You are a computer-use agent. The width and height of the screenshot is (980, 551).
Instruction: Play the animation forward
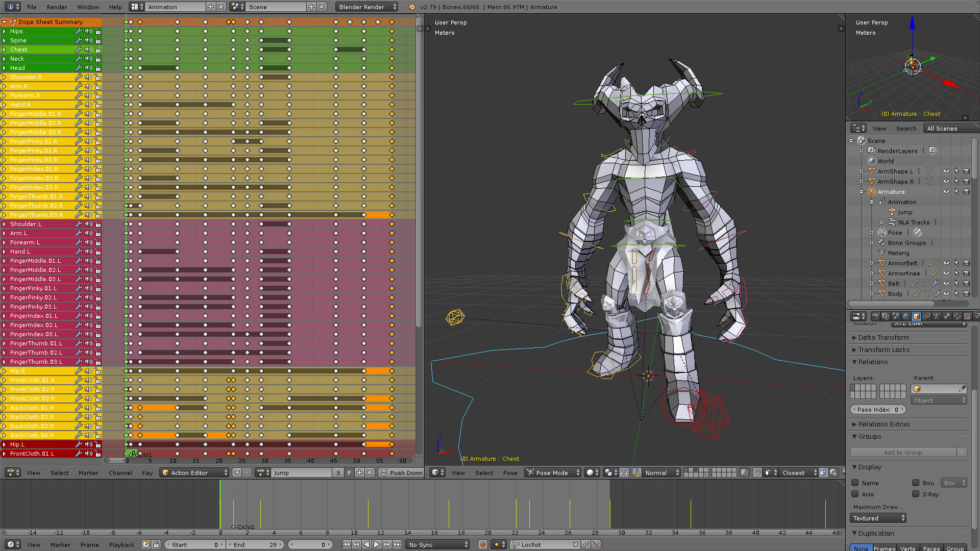377,545
